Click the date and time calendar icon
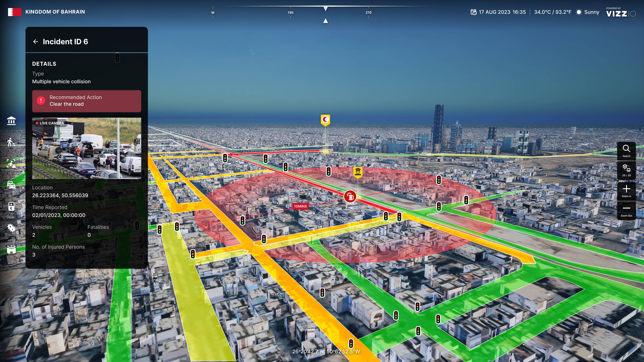Screen dimensions: 644x362 tap(473, 12)
